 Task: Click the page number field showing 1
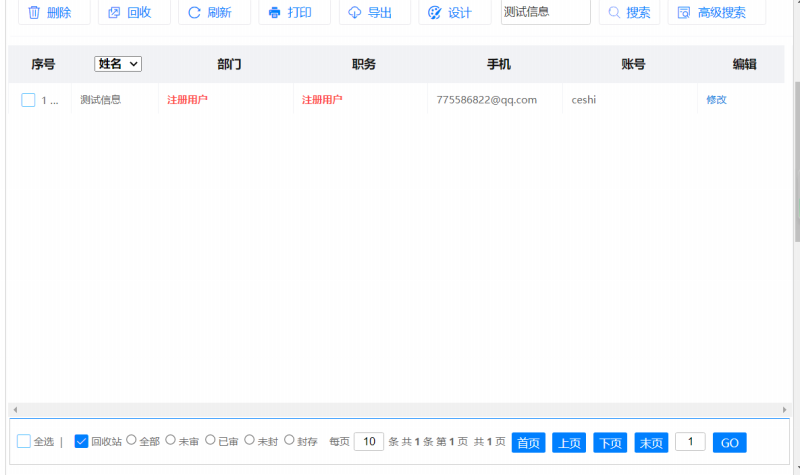[690, 441]
